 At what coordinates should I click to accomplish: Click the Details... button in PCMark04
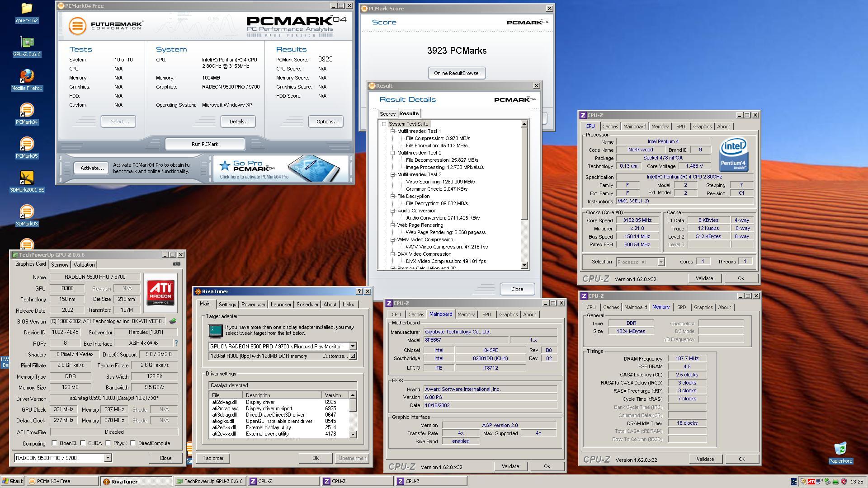point(239,122)
